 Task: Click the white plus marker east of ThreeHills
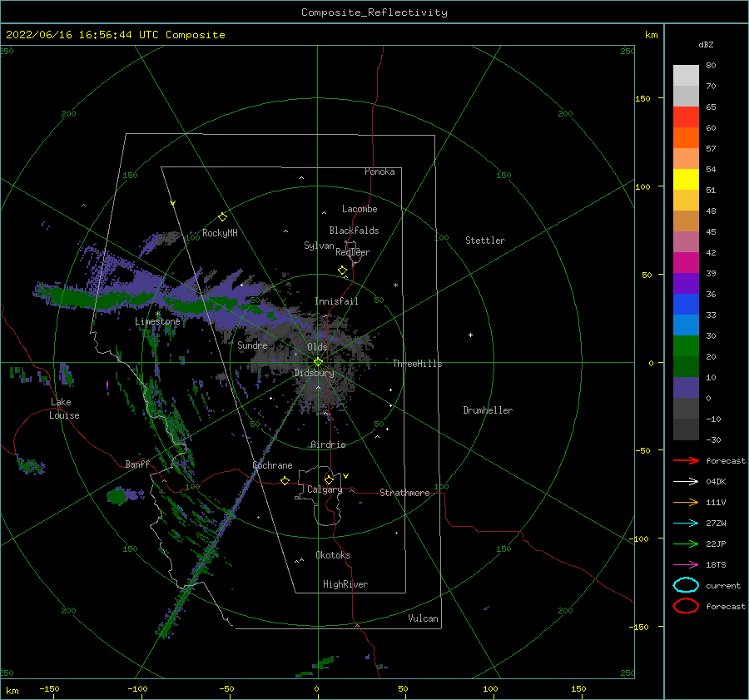pyautogui.click(x=470, y=335)
